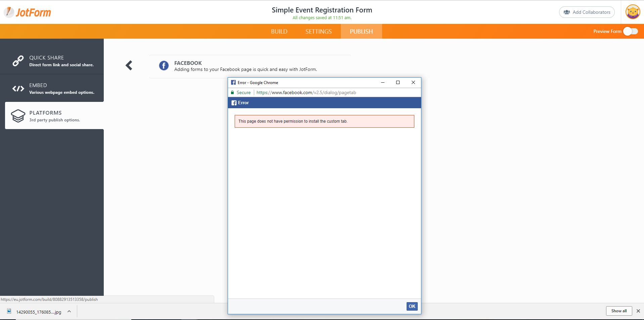Click the Platforms layers stack icon
The width and height of the screenshot is (644, 320).
[x=18, y=116]
